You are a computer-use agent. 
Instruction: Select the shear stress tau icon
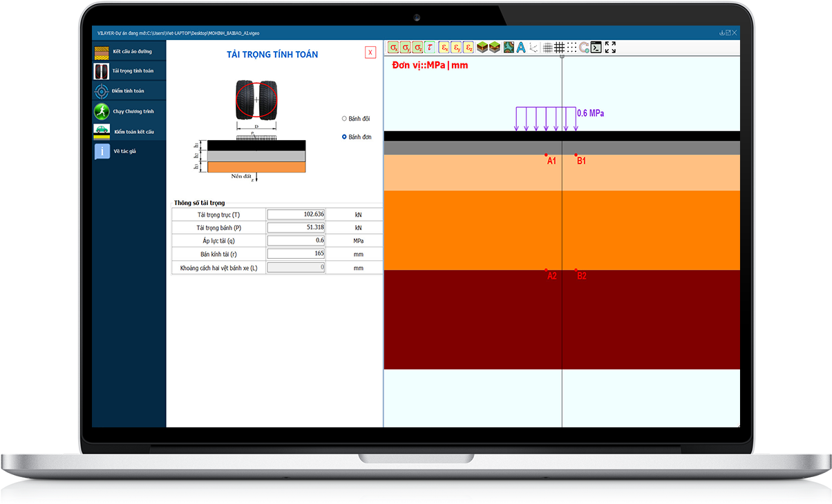click(430, 48)
